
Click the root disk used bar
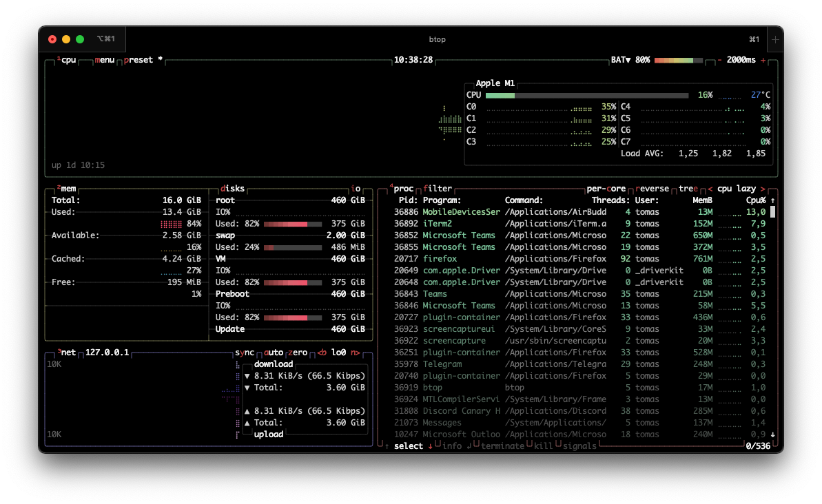[x=293, y=224]
